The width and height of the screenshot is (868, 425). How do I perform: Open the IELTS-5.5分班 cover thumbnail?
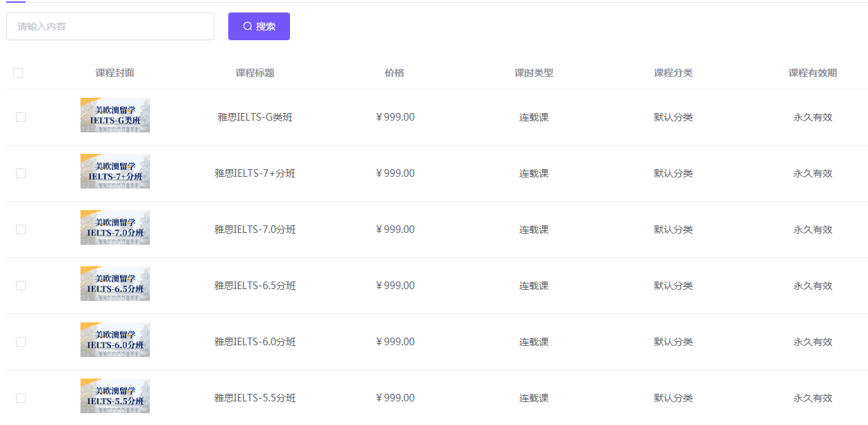(x=115, y=396)
